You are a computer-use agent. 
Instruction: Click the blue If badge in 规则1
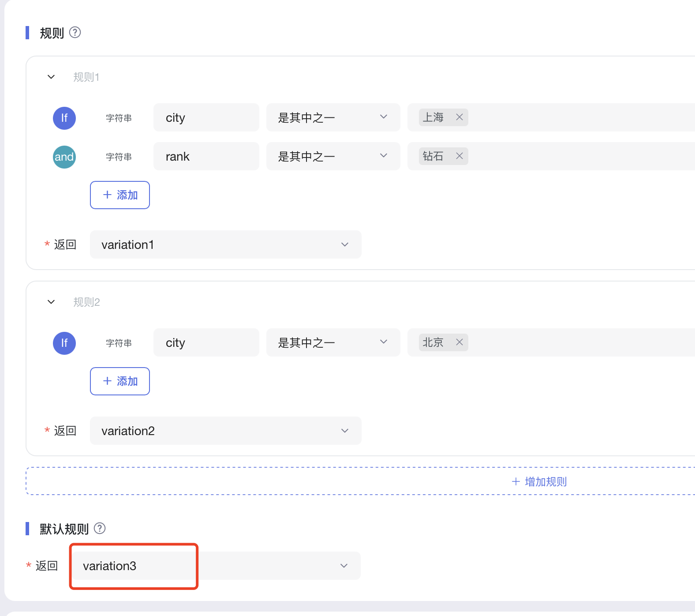[x=64, y=118]
